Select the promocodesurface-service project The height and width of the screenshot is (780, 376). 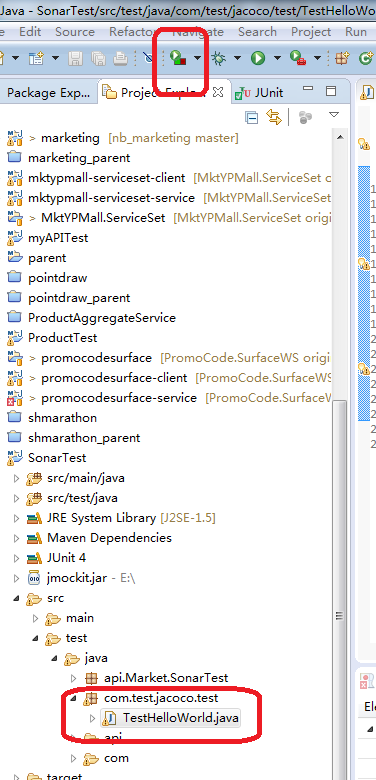coord(119,398)
